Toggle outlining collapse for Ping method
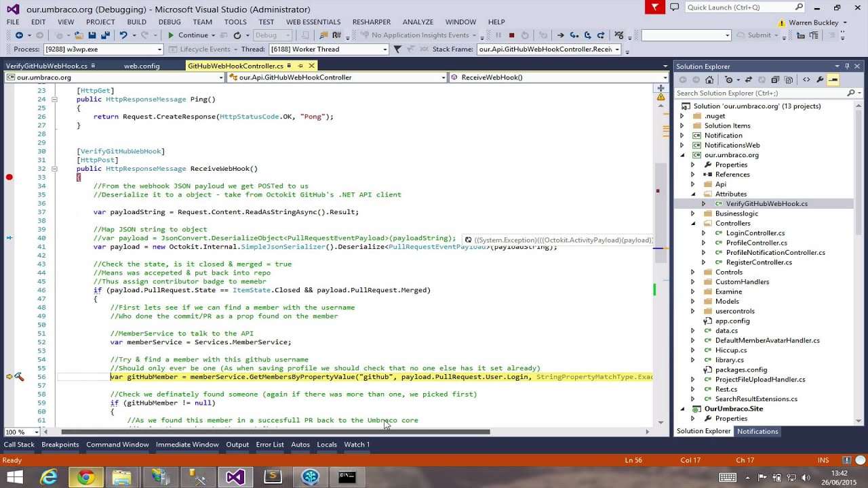The height and width of the screenshot is (488, 868). pos(54,100)
